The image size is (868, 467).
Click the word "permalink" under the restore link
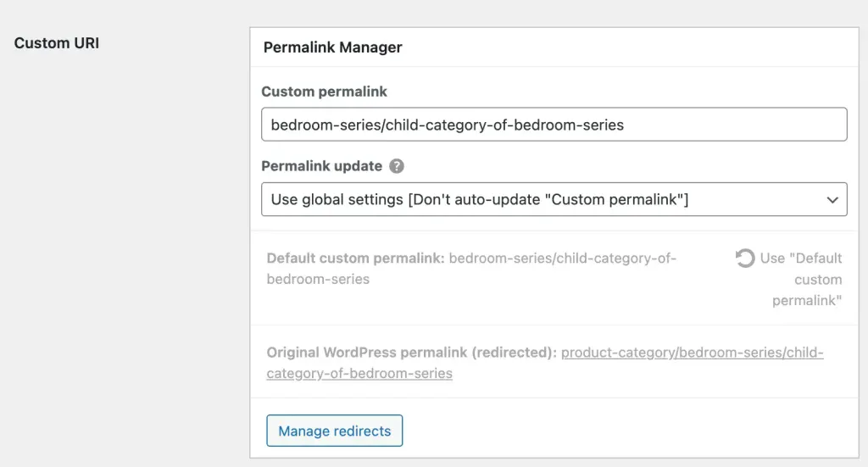(806, 300)
